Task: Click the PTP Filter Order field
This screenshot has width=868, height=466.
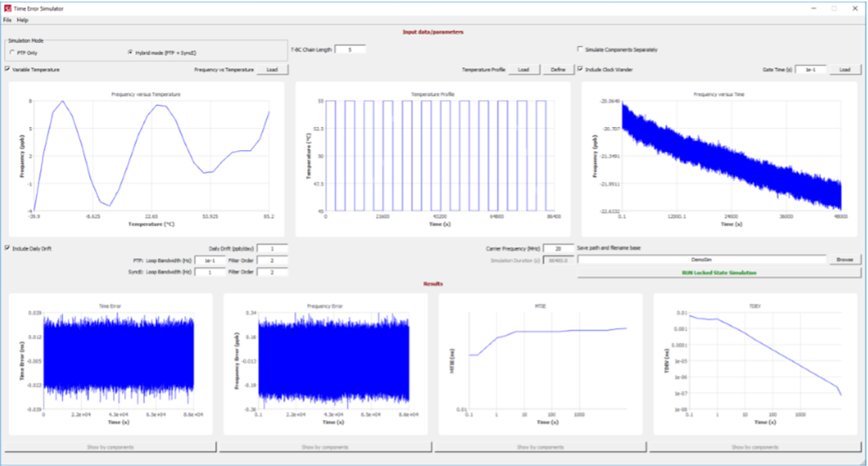Action: pos(272,261)
